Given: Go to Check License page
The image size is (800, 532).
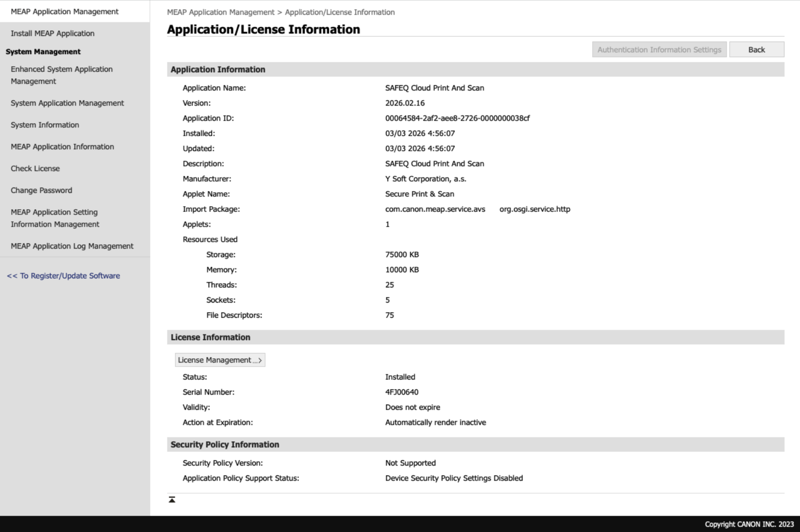Looking at the screenshot, I should [35, 169].
